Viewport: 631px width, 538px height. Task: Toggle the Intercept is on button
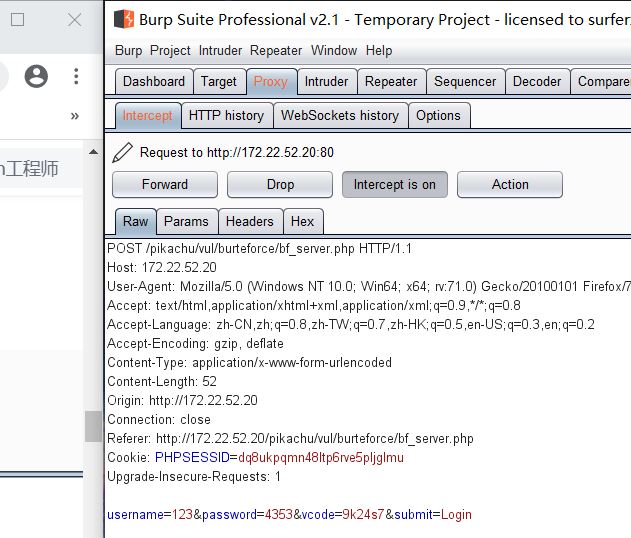pyautogui.click(x=395, y=185)
